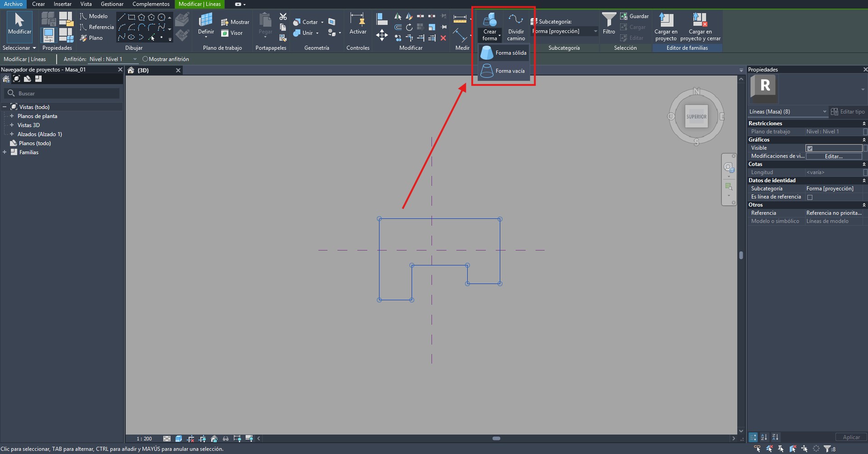This screenshot has height=454, width=868.
Task: Choose the Forma vacía option
Action: (x=504, y=71)
